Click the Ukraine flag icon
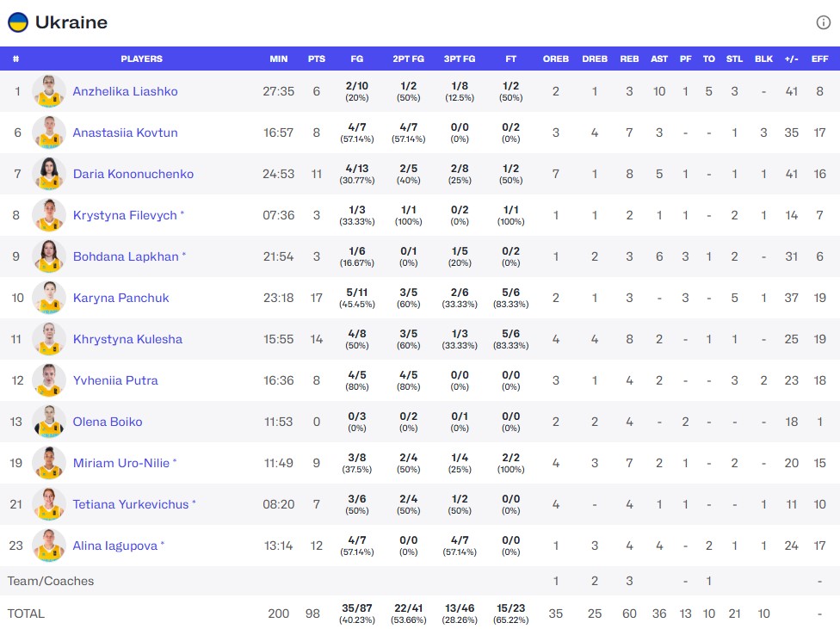 click(x=18, y=22)
